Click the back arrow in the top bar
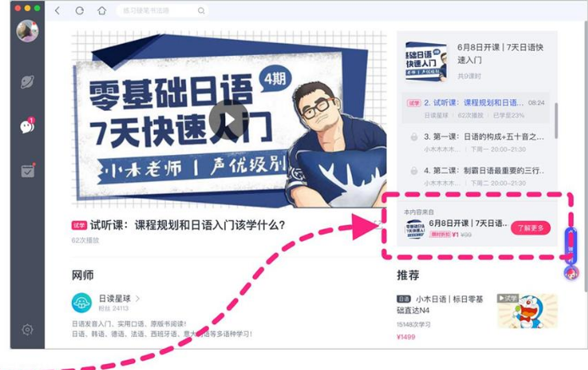Image resolution: width=588 pixels, height=370 pixels. point(58,10)
